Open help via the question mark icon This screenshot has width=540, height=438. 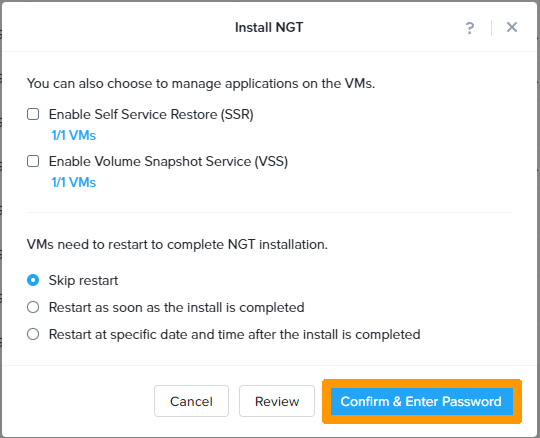point(470,28)
